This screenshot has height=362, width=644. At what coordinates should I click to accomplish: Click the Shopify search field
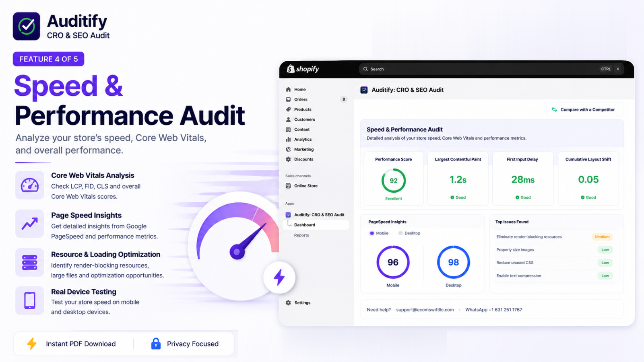pyautogui.click(x=491, y=69)
